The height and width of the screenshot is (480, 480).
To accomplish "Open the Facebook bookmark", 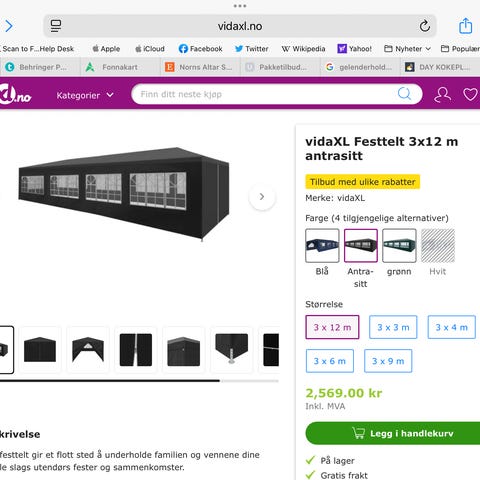I will pos(200,49).
